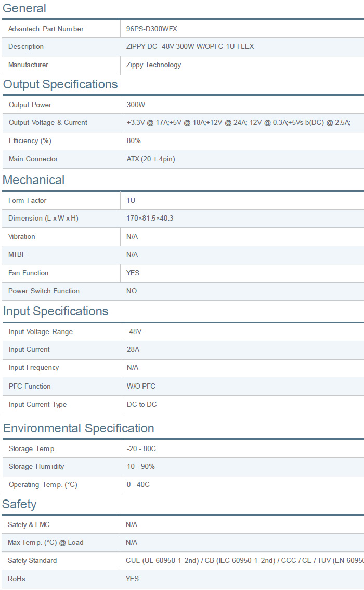Click the Mechanical section heading
The height and width of the screenshot is (590, 364).
(34, 180)
